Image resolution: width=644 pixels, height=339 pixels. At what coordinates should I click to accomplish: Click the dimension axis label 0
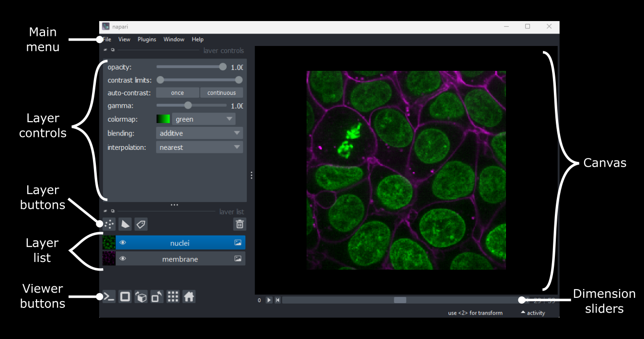[259, 301]
